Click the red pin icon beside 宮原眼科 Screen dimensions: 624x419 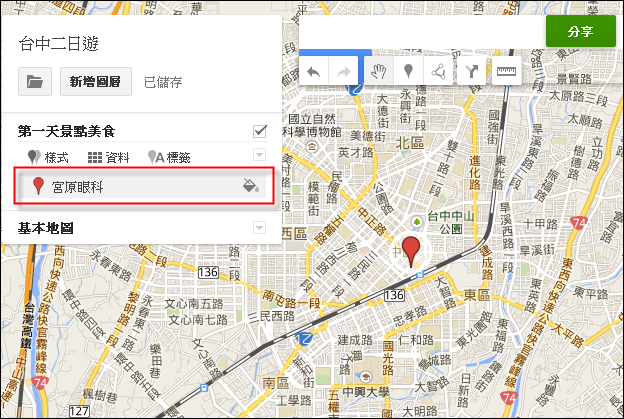(38, 186)
